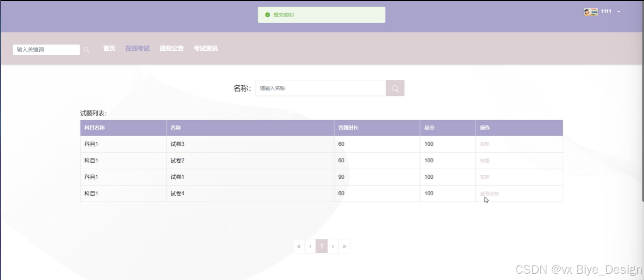Open the 通知公告 navigation item
This screenshot has height=280, width=644.
tap(171, 48)
